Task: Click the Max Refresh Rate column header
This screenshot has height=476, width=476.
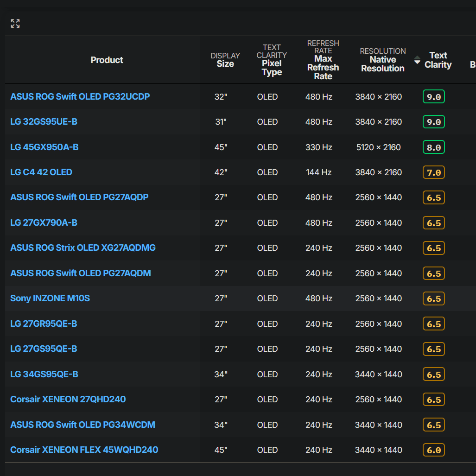Action: pos(323,60)
